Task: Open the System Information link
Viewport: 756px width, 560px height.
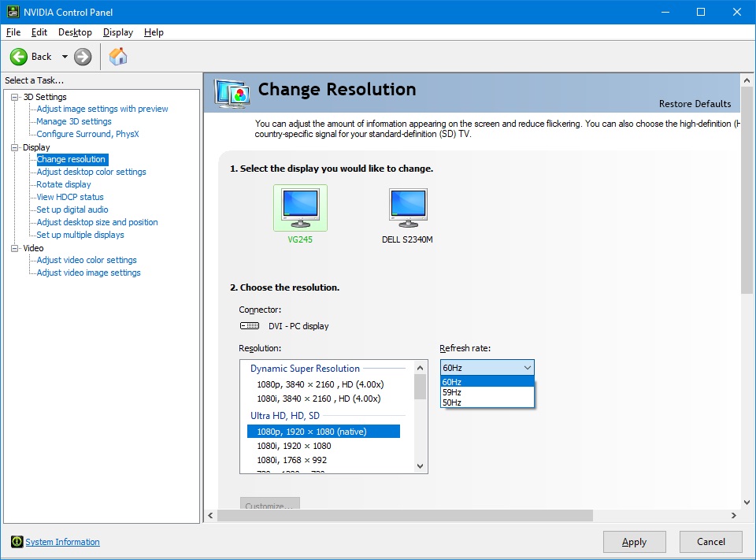Action: point(62,542)
